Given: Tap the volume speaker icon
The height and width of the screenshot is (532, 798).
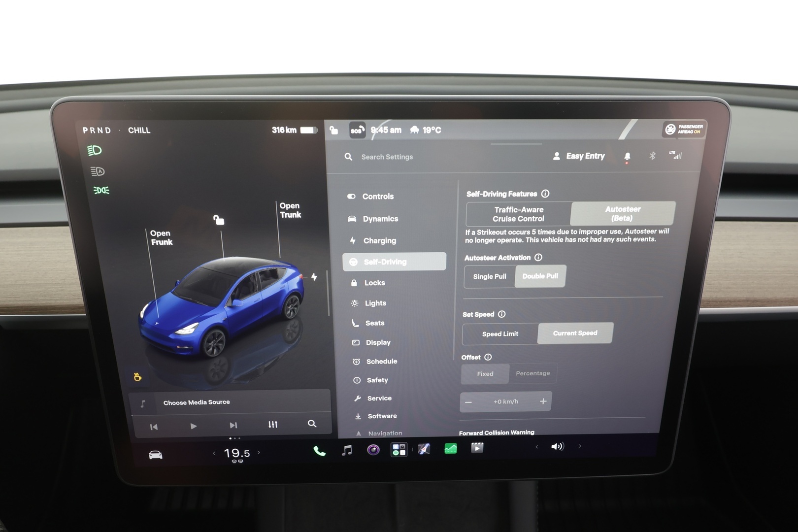Looking at the screenshot, I should point(557,446).
